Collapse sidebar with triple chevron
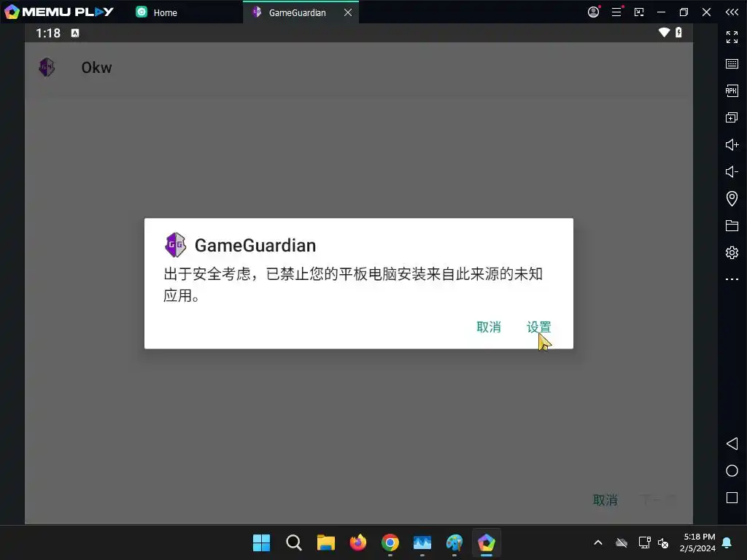The width and height of the screenshot is (747, 560). pos(732,12)
